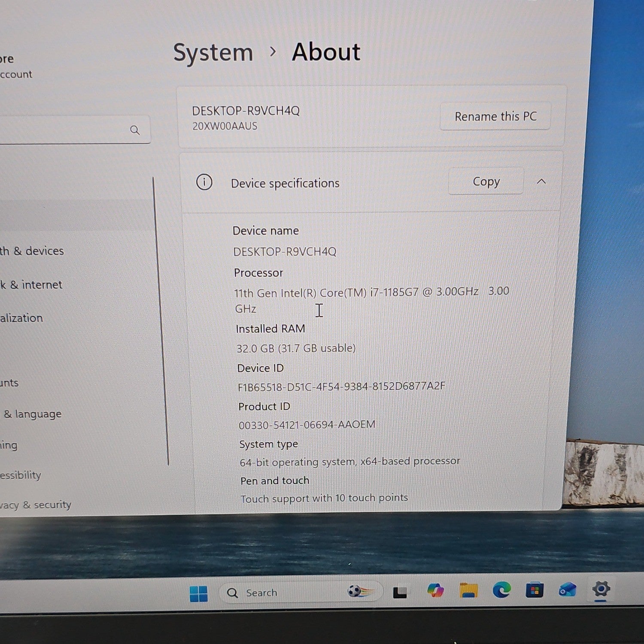Image resolution: width=644 pixels, height=644 pixels.
Task: Open Bluetooth & devices settings
Action: point(32,251)
